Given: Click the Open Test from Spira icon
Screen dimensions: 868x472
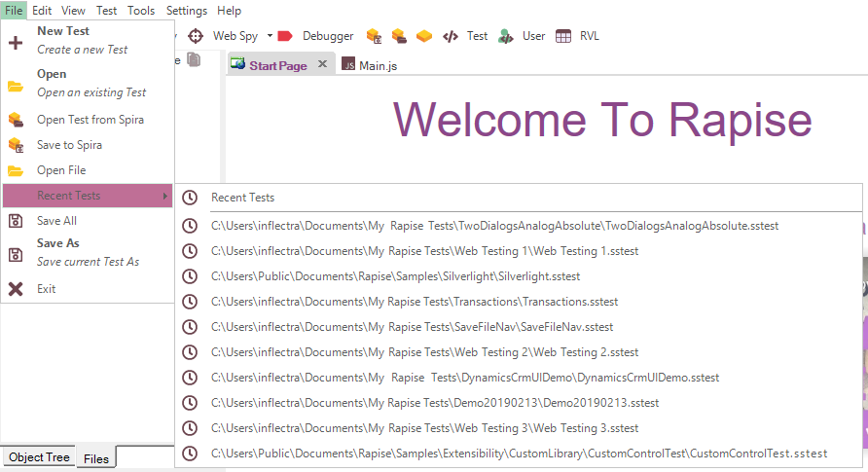Looking at the screenshot, I should (16, 120).
